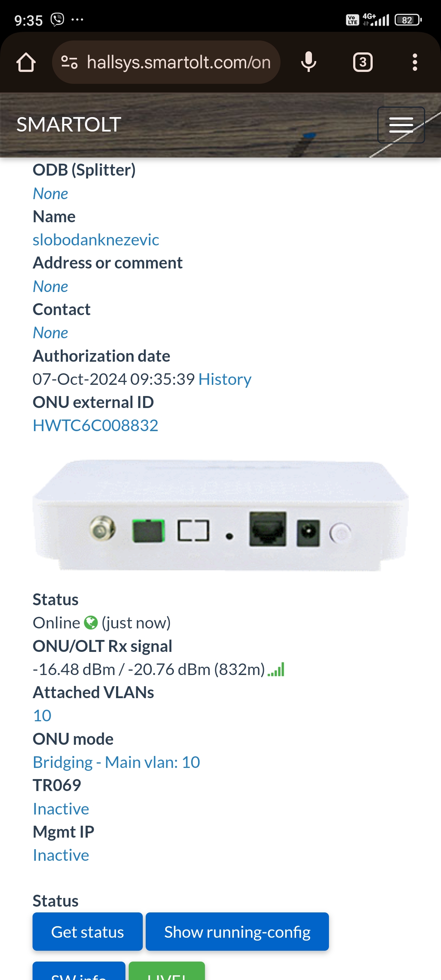The width and height of the screenshot is (441, 980).
Task: Click the green signal strength bars icon
Action: [x=276, y=669]
